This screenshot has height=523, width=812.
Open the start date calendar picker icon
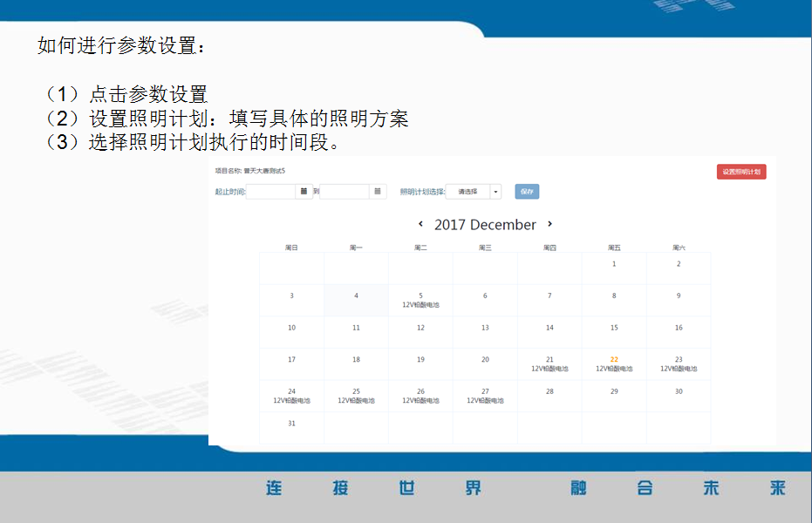[304, 191]
